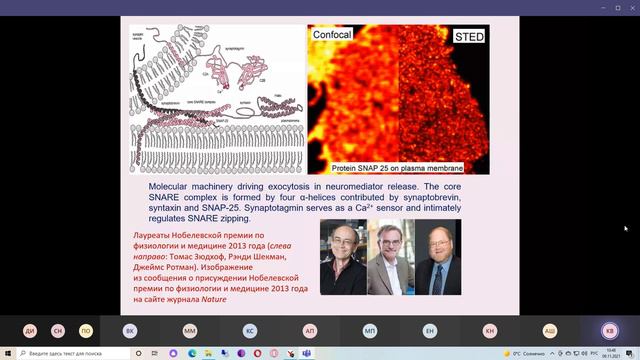This screenshot has width=640, height=360.
Task: Switch the РУС input language indicator
Action: click(594, 353)
